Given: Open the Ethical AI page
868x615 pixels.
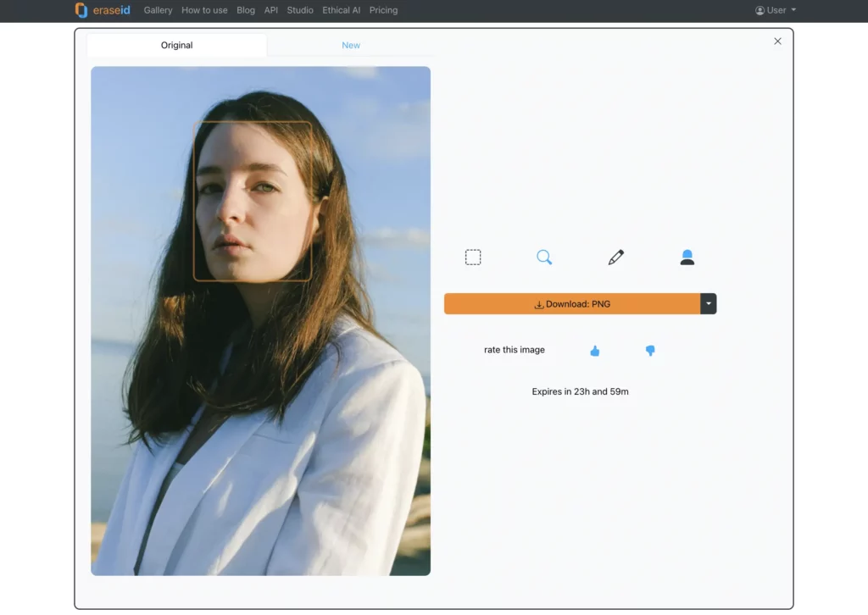Looking at the screenshot, I should pos(341,10).
